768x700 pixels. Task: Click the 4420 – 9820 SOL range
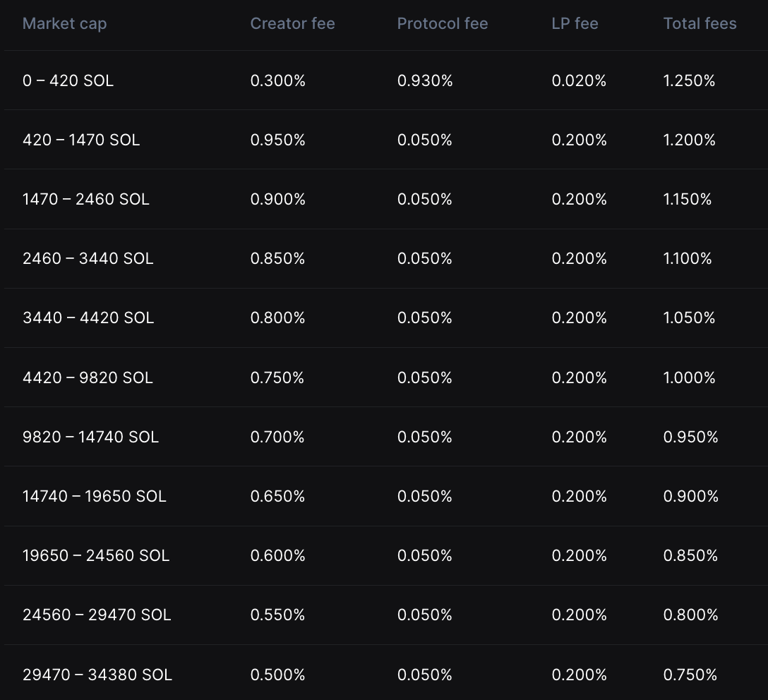[88, 378]
